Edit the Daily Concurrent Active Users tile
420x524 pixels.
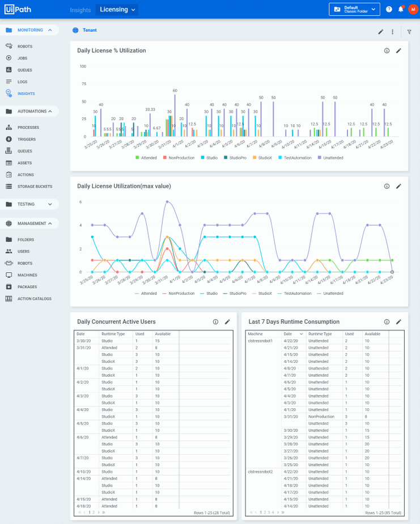tap(227, 322)
